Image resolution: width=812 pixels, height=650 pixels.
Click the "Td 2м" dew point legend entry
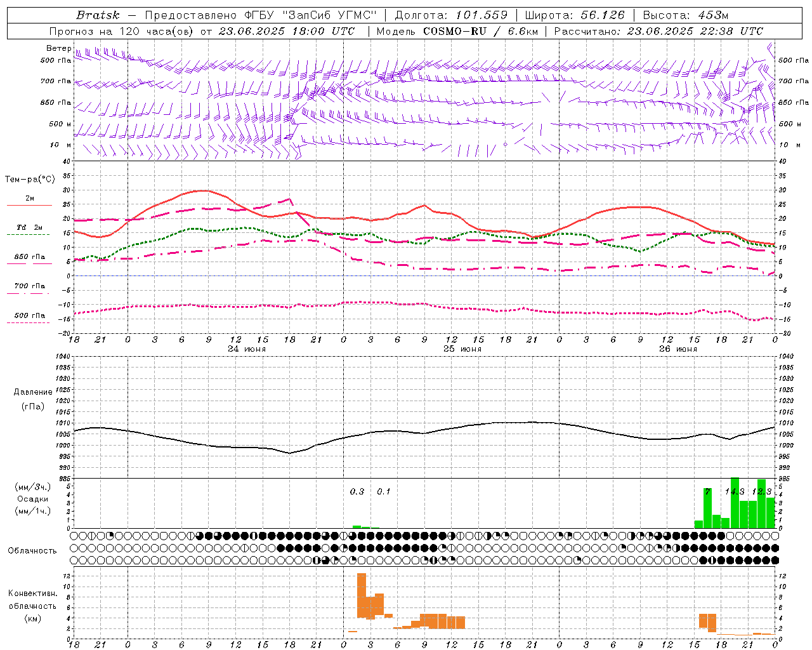(30, 227)
